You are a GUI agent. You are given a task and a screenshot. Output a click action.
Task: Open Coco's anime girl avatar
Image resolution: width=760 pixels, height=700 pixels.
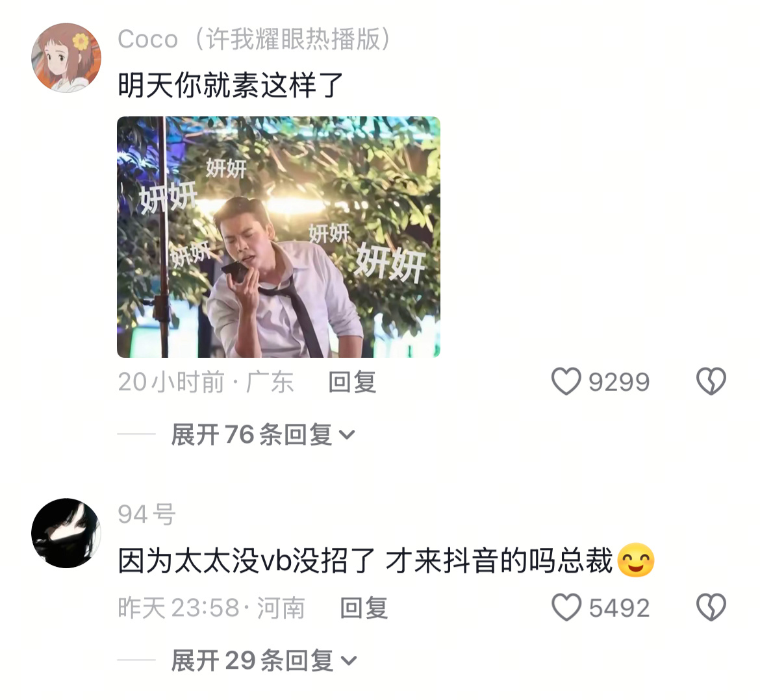click(66, 57)
